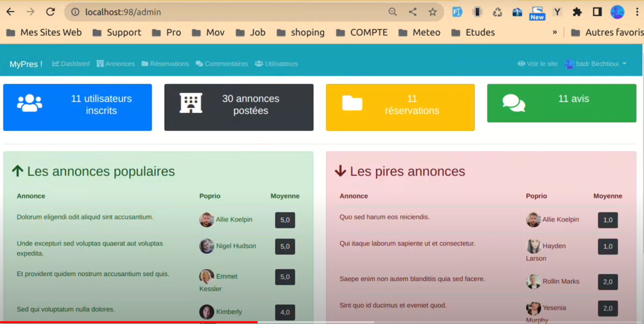This screenshot has height=324, width=644.
Task: Open the Chrome three-dot menu
Action: pyautogui.click(x=637, y=12)
